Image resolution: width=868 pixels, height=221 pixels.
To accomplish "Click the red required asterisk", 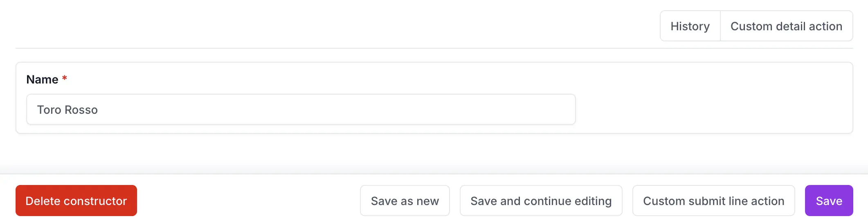I will click(x=65, y=79).
